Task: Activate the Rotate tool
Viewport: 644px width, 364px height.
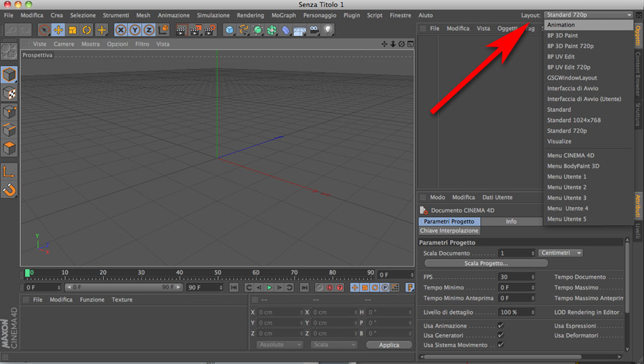Action: 87,29
